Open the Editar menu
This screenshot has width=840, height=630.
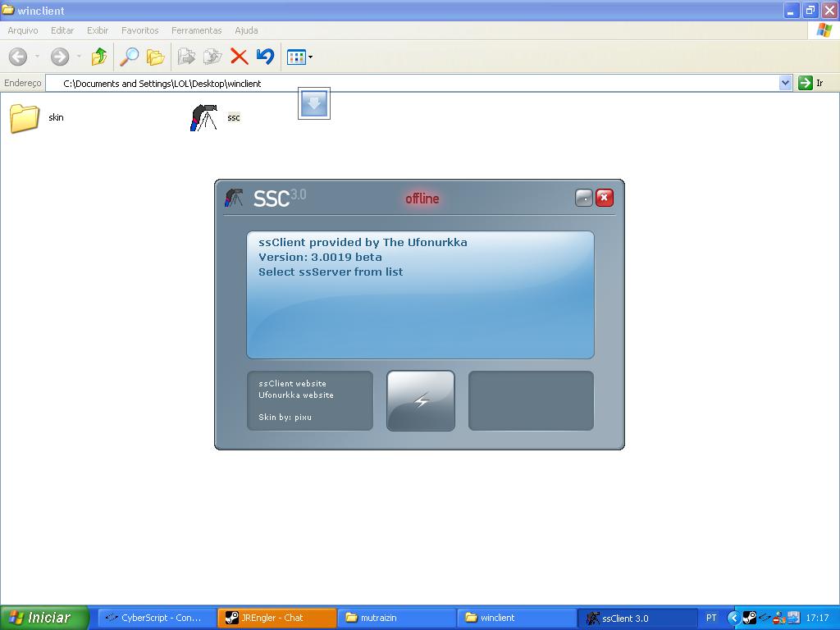62,30
